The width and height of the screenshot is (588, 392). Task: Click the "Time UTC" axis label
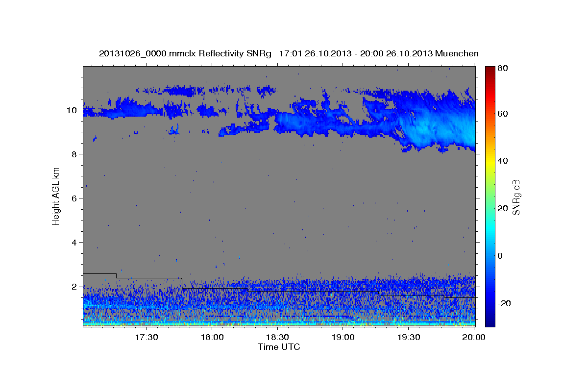pos(279,347)
